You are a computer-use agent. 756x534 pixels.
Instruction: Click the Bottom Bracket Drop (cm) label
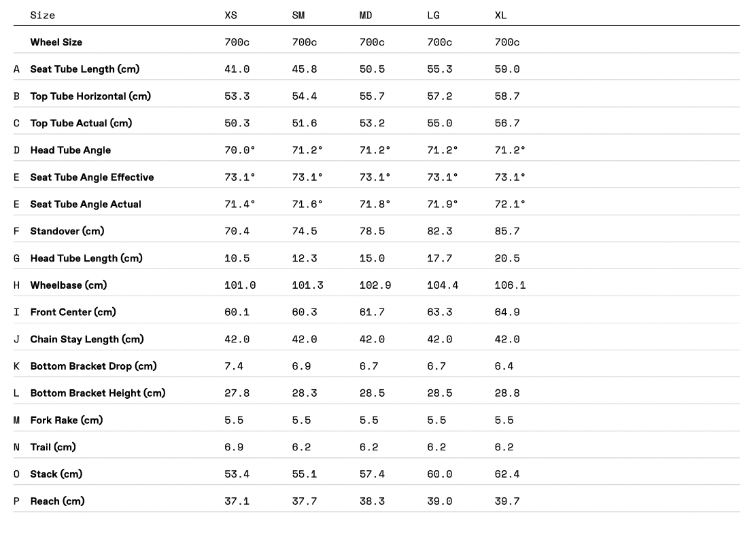click(x=94, y=366)
